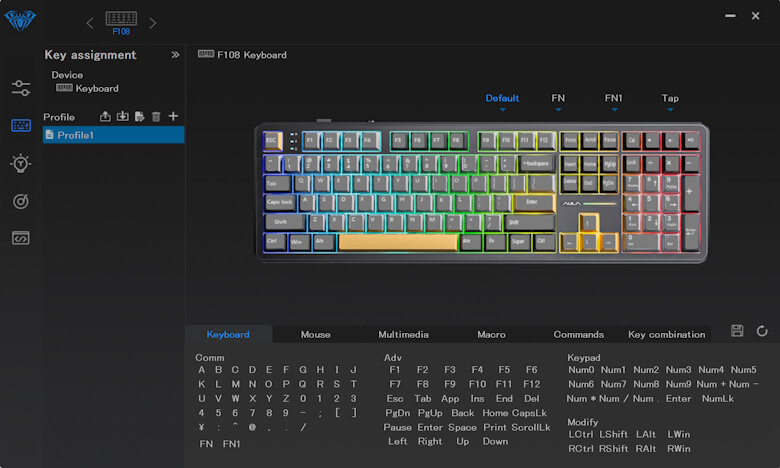This screenshot has width=780, height=468.
Task: Click the reset circular arrow icon
Action: pyautogui.click(x=762, y=331)
